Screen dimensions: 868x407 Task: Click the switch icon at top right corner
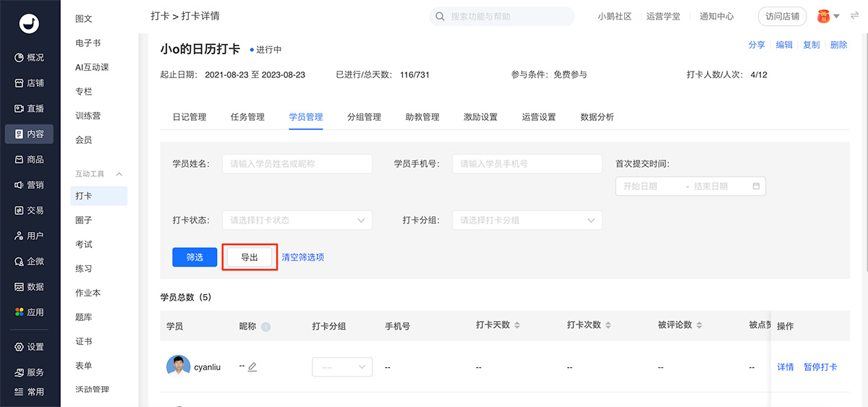(x=854, y=16)
